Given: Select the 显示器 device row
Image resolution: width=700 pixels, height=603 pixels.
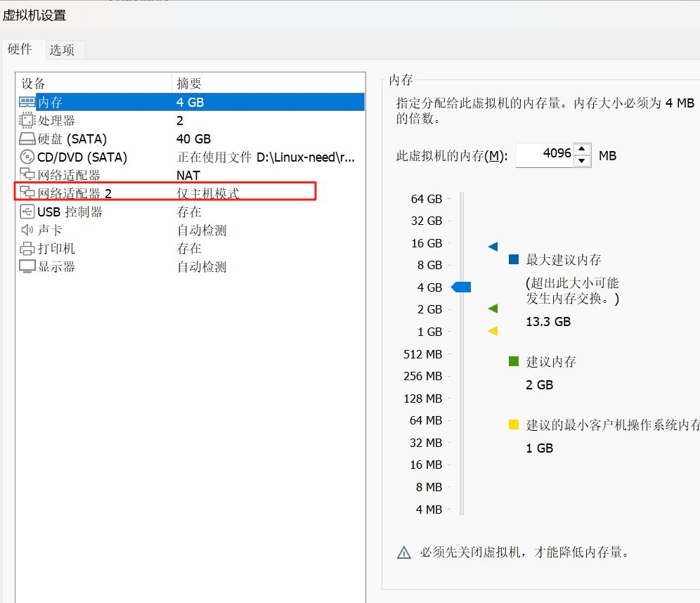Looking at the screenshot, I should click(x=191, y=266).
